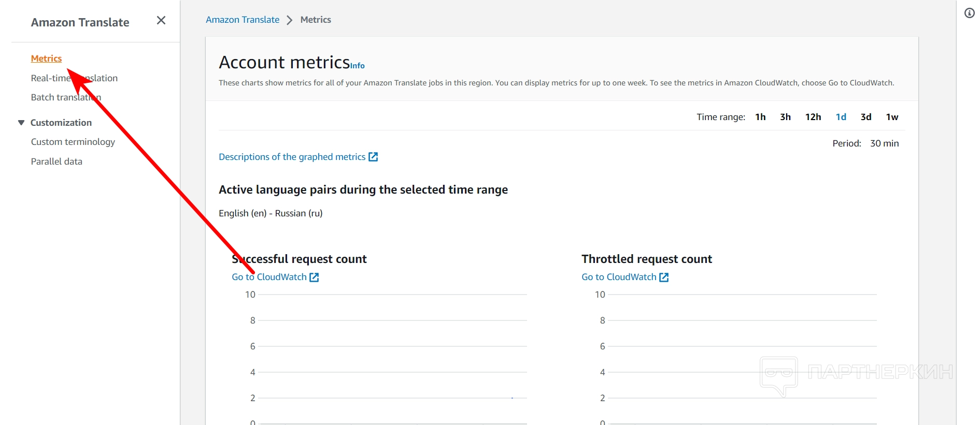This screenshot has width=980, height=425.
Task: Select the 1h time range
Action: click(x=760, y=117)
